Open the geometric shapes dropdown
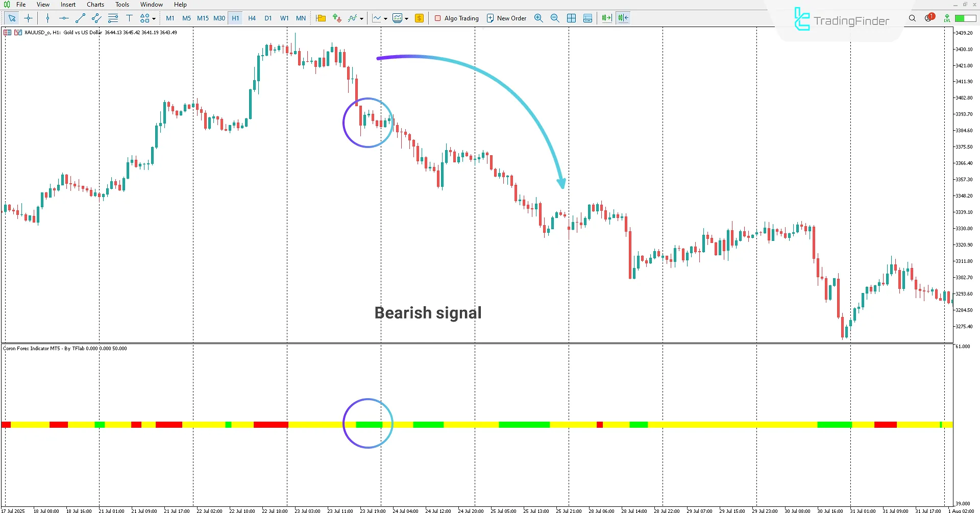 pos(147,18)
